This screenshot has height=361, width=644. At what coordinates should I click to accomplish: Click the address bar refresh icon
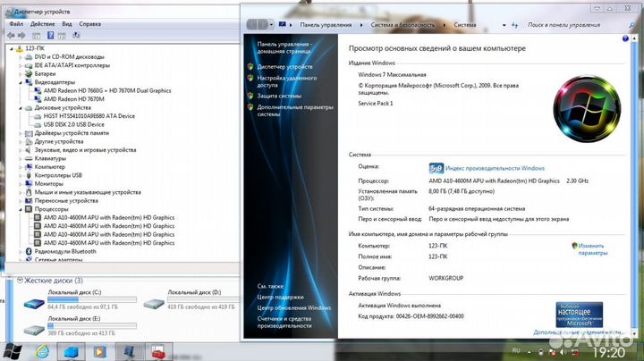click(x=514, y=25)
